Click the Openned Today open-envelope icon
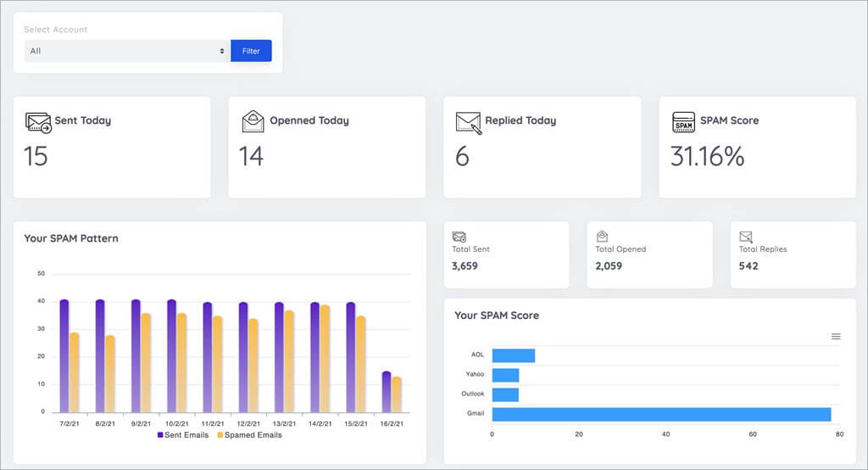Screen dimensions: 868x470 (253, 121)
